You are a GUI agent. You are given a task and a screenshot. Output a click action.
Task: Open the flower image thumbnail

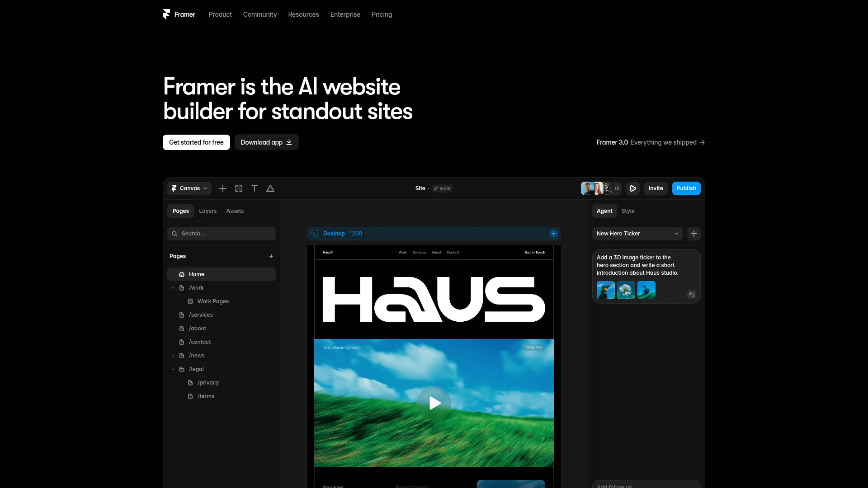(626, 290)
